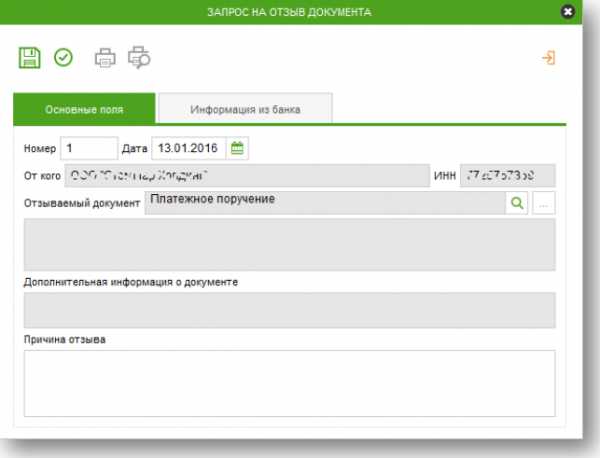
Task: Close the recall request dialog window
Action: [x=569, y=12]
